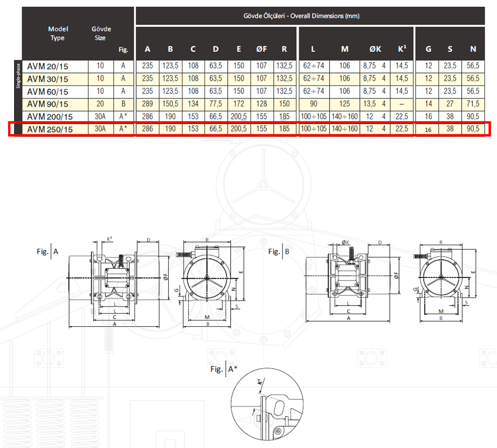Click value 289 in the AVM 90/15 row

pyautogui.click(x=148, y=104)
